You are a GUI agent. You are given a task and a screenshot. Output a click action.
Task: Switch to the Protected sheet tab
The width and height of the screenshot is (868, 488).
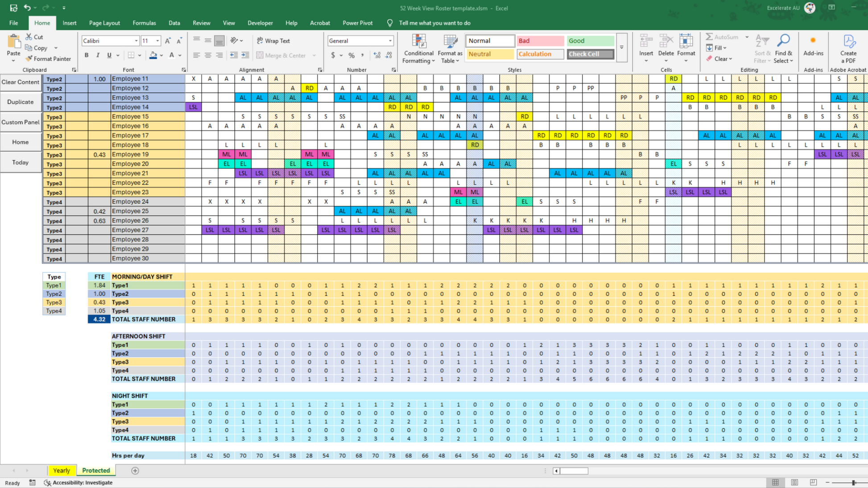click(96, 471)
